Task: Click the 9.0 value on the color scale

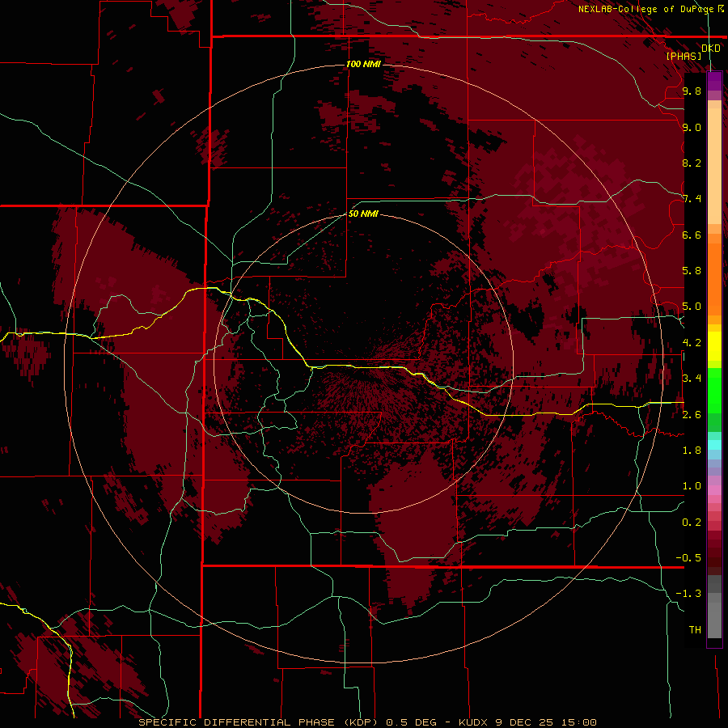Action: click(x=692, y=127)
